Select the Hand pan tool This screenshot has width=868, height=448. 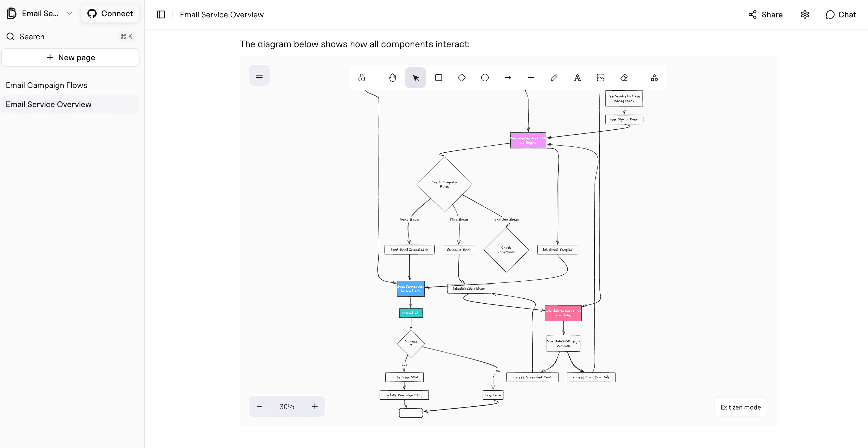tap(392, 78)
